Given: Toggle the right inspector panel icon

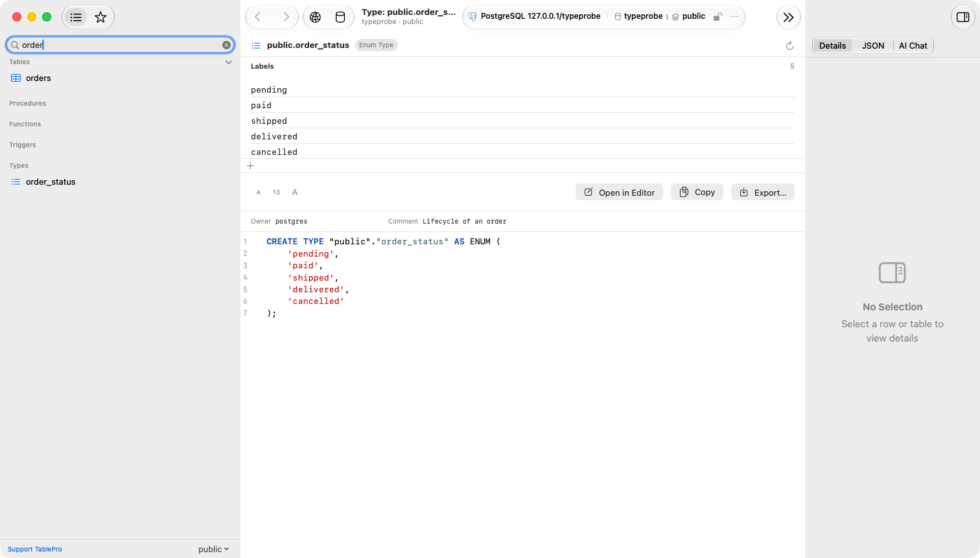Looking at the screenshot, I should 963,17.
